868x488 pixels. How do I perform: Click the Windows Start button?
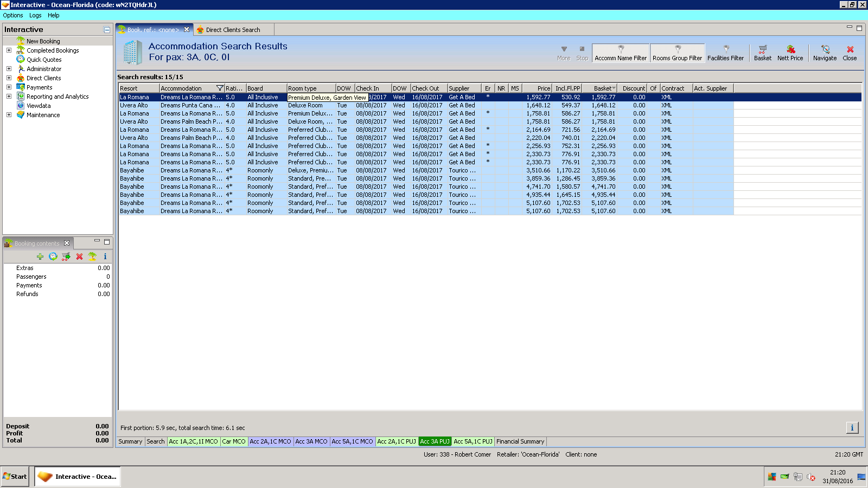(x=15, y=477)
